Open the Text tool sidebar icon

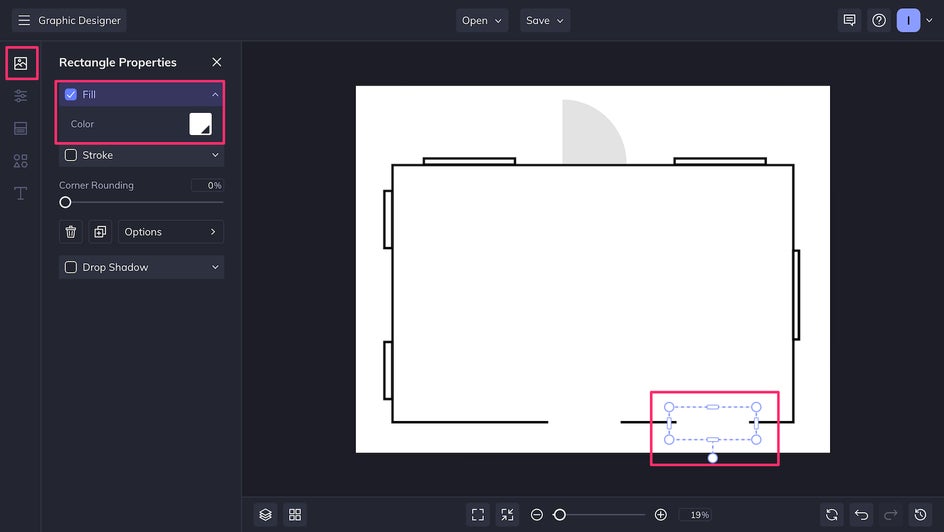coord(20,193)
